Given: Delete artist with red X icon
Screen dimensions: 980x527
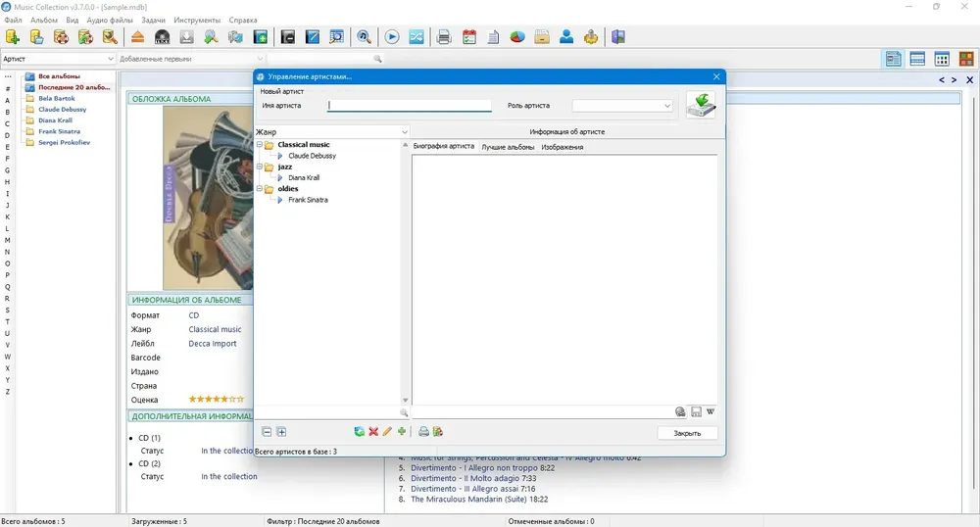Looking at the screenshot, I should point(373,431).
